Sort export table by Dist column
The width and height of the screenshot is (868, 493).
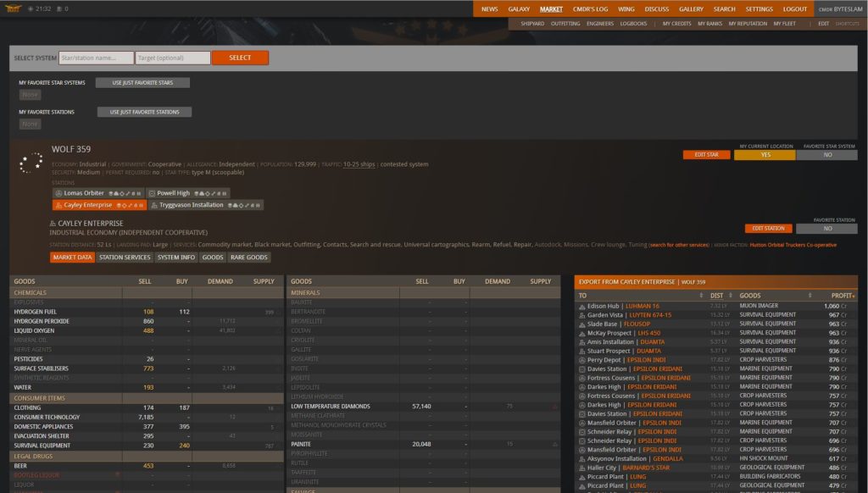(x=719, y=296)
